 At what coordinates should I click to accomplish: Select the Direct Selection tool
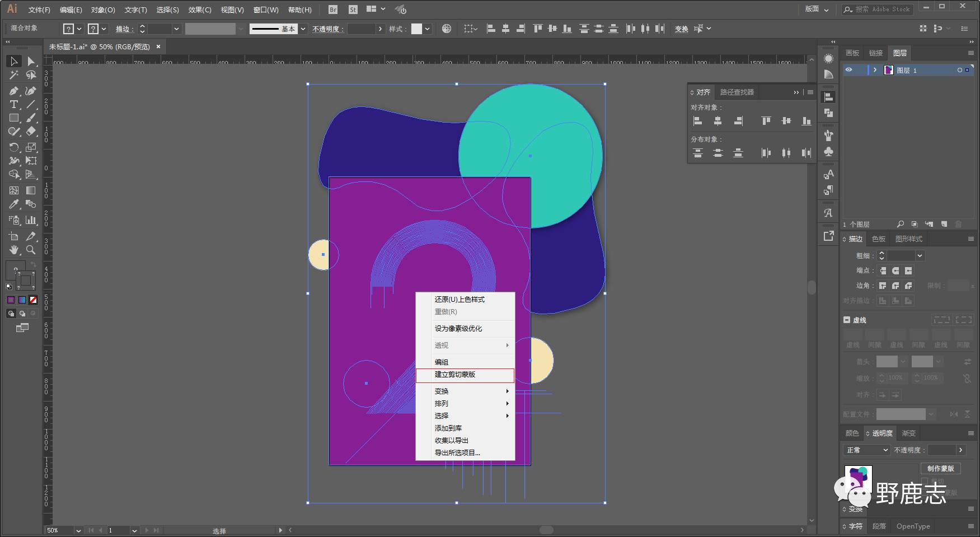point(31,61)
